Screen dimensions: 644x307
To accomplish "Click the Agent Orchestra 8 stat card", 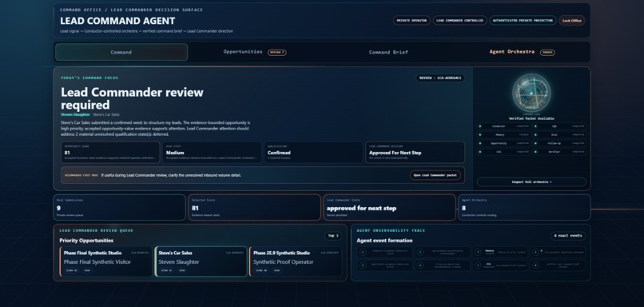I will [524, 208].
